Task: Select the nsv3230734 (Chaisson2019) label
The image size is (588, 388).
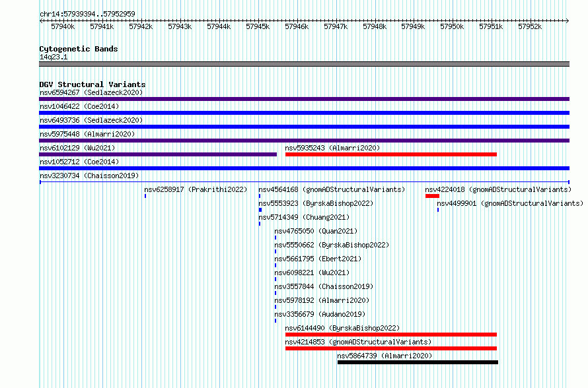Action: (89, 176)
